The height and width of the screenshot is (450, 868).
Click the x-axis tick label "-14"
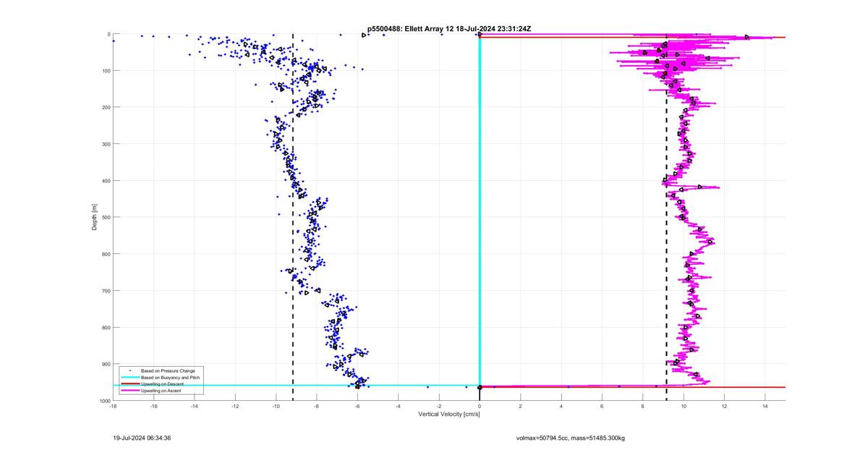195,406
